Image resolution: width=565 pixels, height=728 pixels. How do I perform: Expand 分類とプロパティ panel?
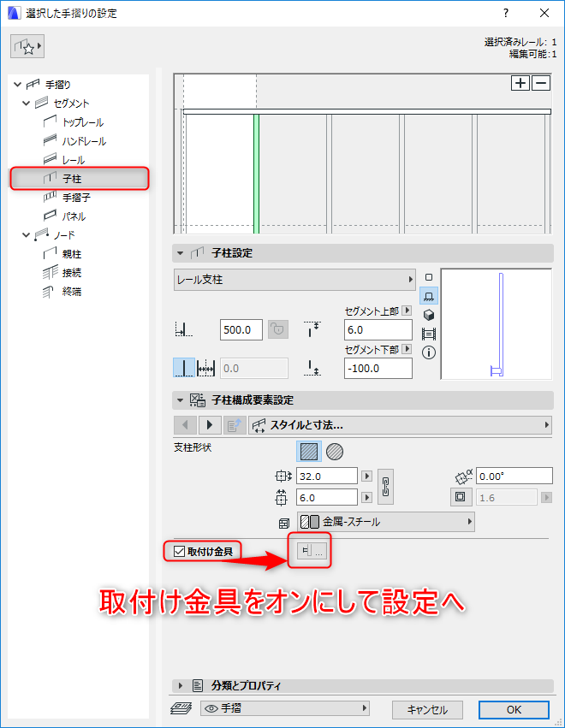click(x=181, y=685)
